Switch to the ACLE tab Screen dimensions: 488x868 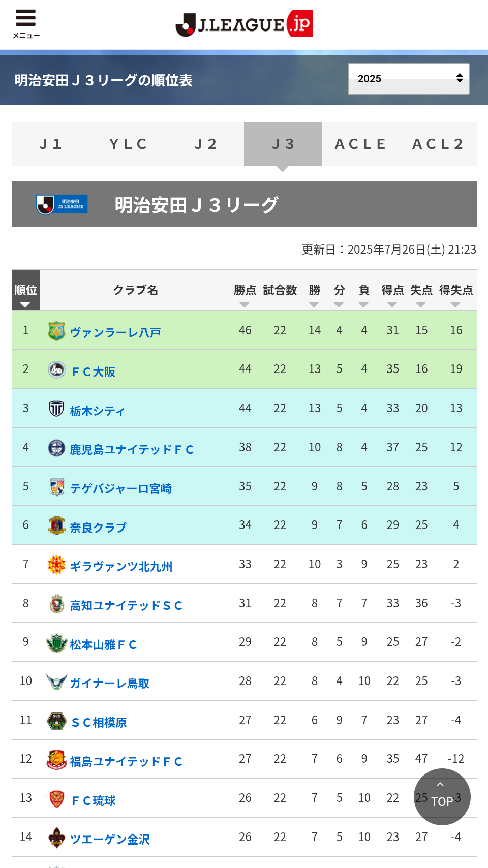(x=360, y=144)
